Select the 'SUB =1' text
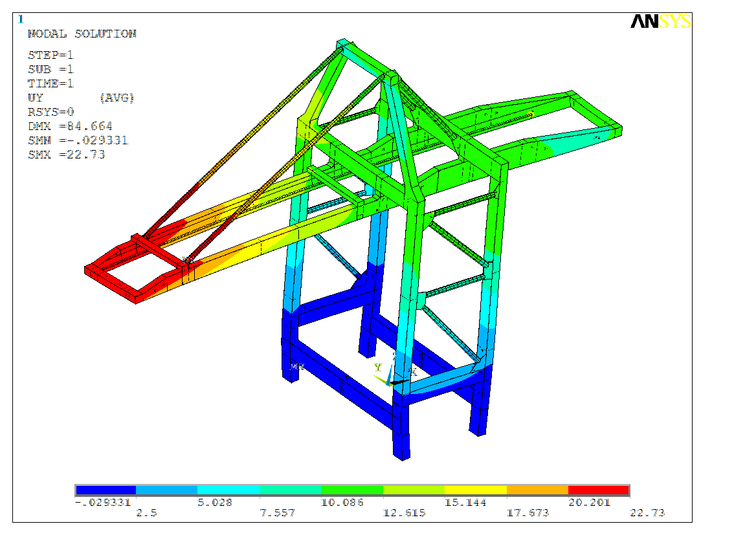This screenshot has height=535, width=756. coord(50,69)
